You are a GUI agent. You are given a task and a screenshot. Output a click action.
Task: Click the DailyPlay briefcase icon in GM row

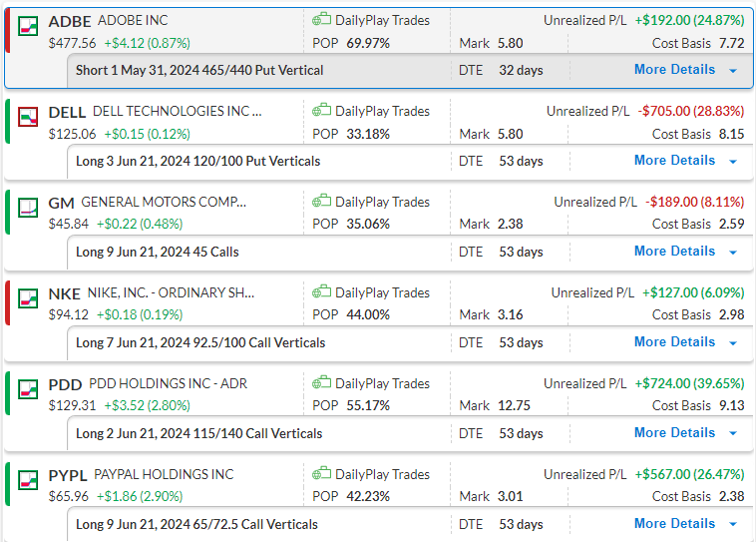coord(321,202)
